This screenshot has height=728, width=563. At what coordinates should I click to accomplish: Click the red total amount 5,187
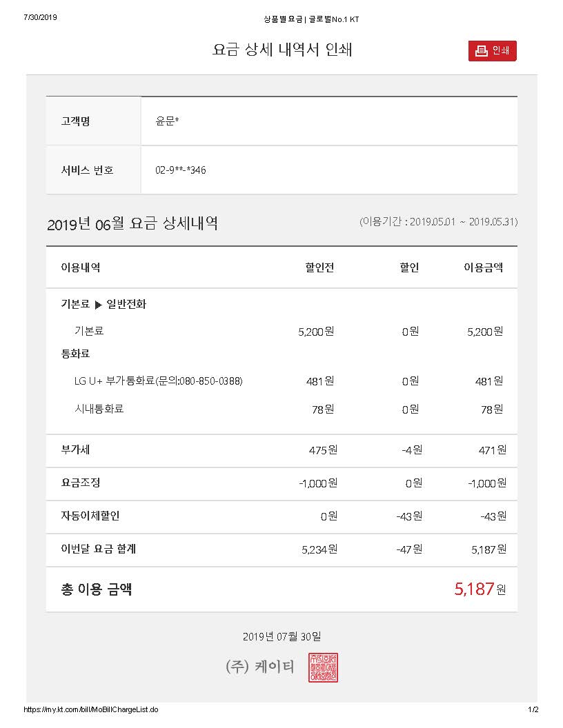[x=474, y=589]
